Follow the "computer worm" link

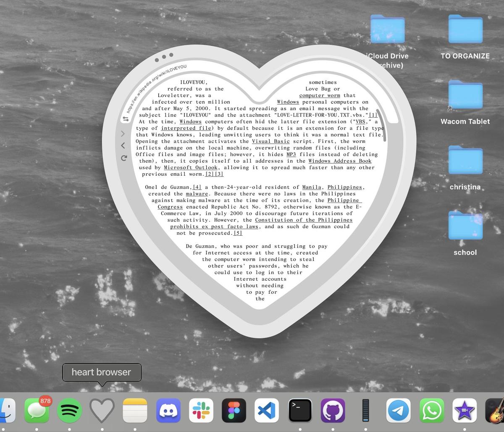pos(320,95)
